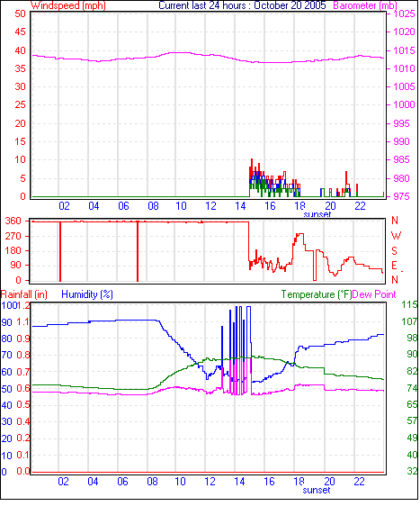420x506 pixels.
Task: Click the W compass label on direction chart
Action: pyautogui.click(x=396, y=236)
